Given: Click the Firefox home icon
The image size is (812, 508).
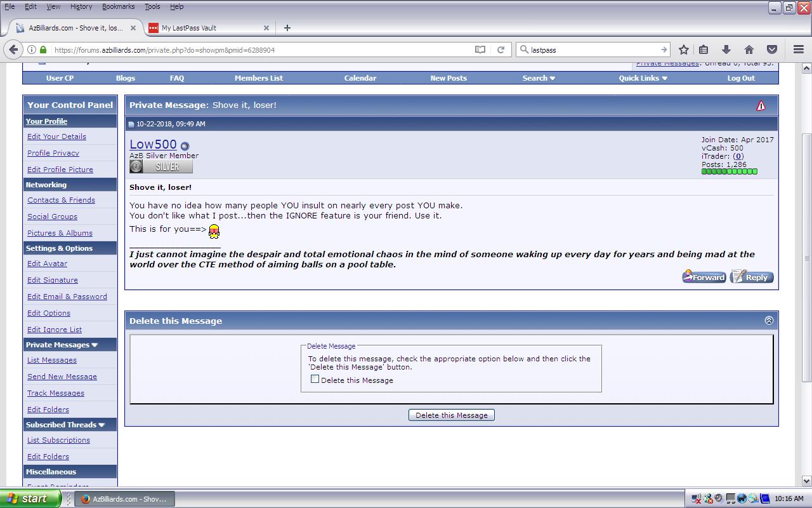Looking at the screenshot, I should click(x=749, y=50).
